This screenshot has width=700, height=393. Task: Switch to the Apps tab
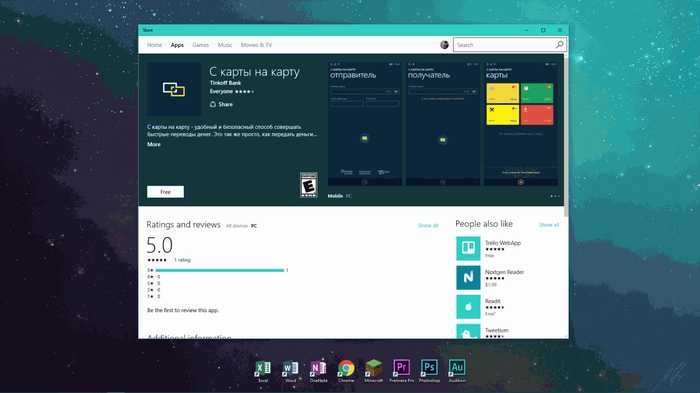pyautogui.click(x=177, y=45)
